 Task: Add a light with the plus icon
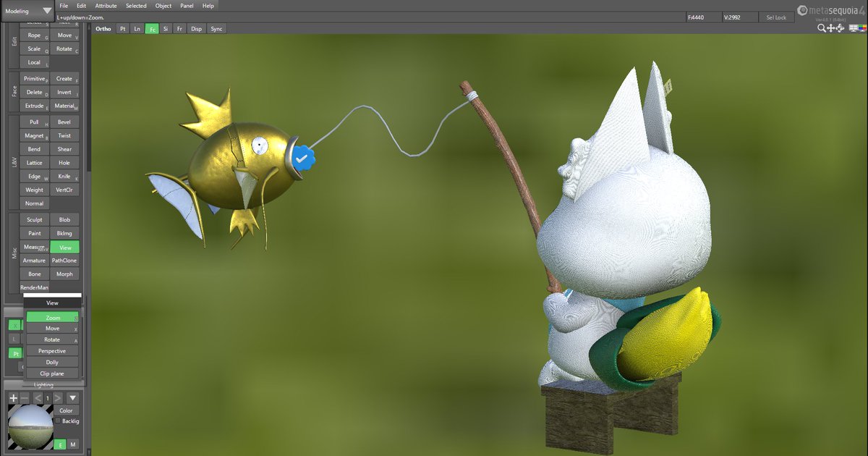tap(13, 398)
